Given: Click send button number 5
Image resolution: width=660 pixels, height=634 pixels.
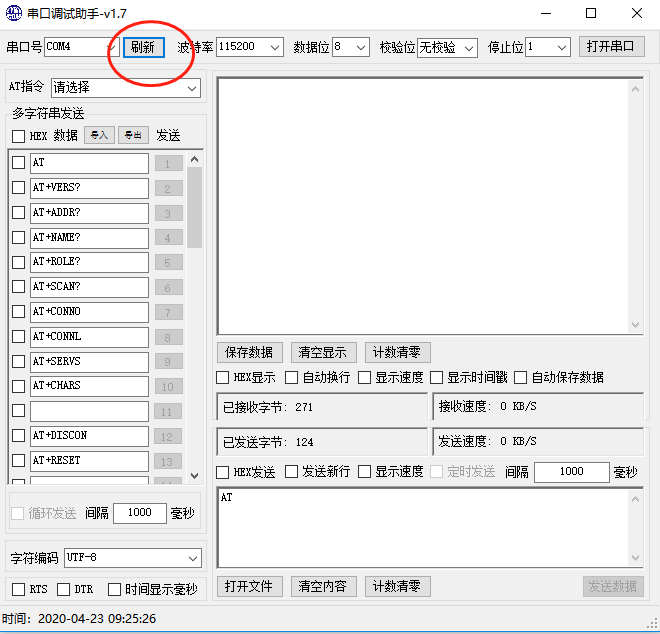Looking at the screenshot, I should (168, 263).
